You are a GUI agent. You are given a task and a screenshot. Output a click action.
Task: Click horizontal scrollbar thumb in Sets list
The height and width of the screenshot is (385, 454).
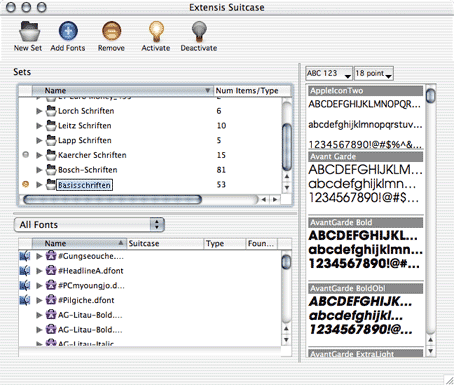(x=112, y=199)
